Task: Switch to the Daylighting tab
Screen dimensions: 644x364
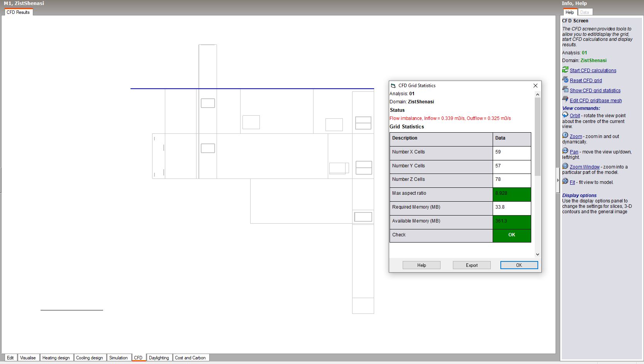Action: point(159,358)
